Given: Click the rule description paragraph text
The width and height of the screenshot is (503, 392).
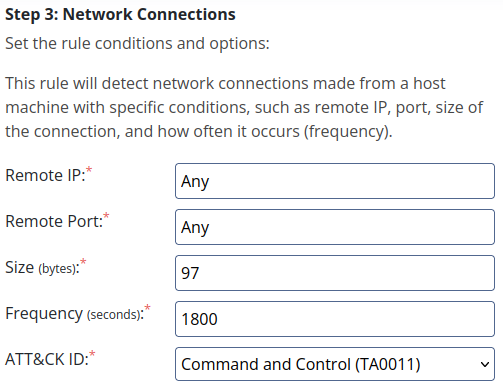Looking at the screenshot, I should (x=244, y=107).
